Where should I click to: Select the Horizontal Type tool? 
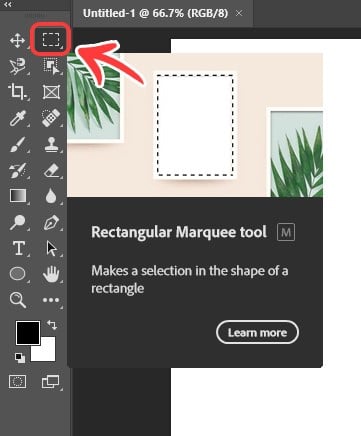coord(19,248)
